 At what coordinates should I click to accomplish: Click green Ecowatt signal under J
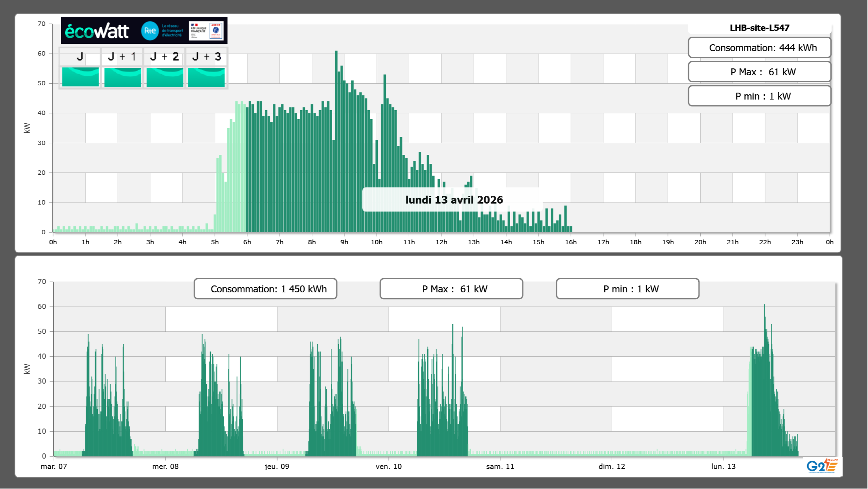[80, 77]
